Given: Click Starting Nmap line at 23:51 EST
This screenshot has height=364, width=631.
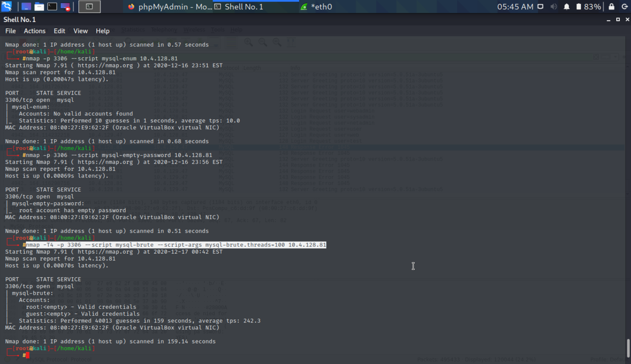Looking at the screenshot, I should (x=114, y=66).
